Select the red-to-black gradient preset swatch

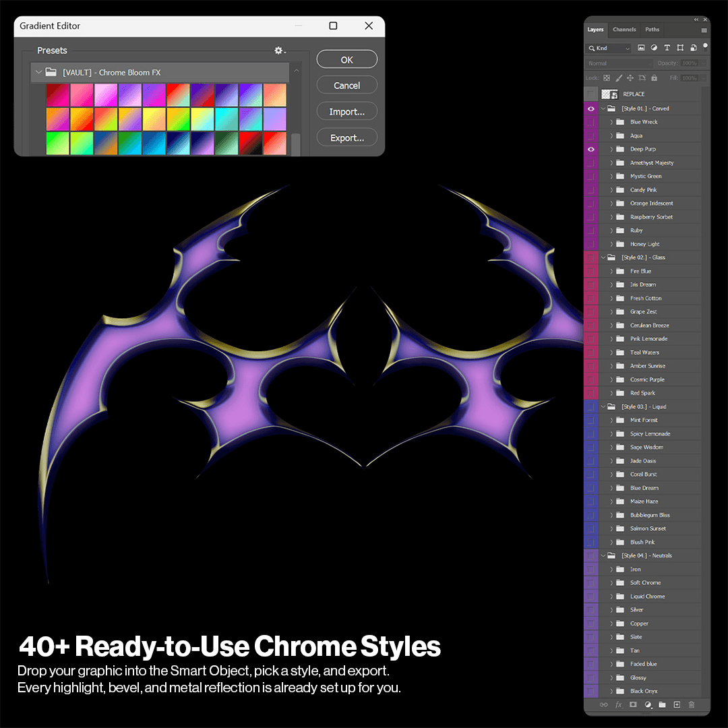[251, 143]
